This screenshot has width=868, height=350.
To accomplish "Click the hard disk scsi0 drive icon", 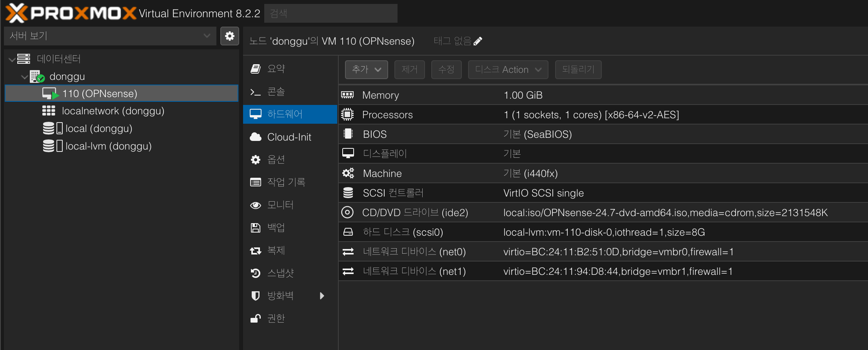I will pos(348,232).
